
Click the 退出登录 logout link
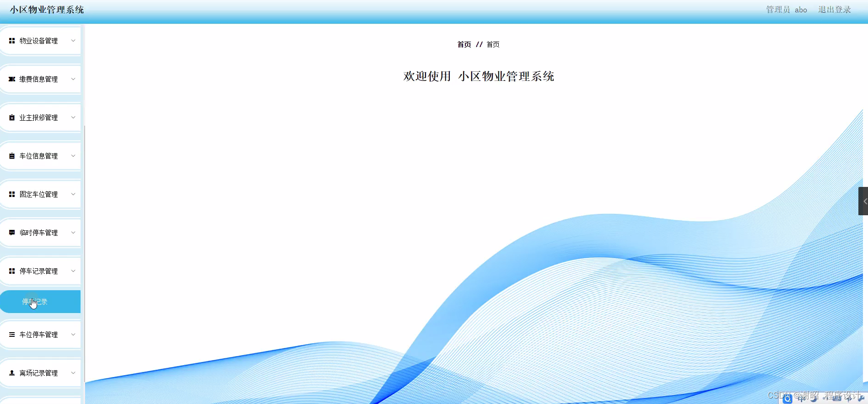(835, 10)
